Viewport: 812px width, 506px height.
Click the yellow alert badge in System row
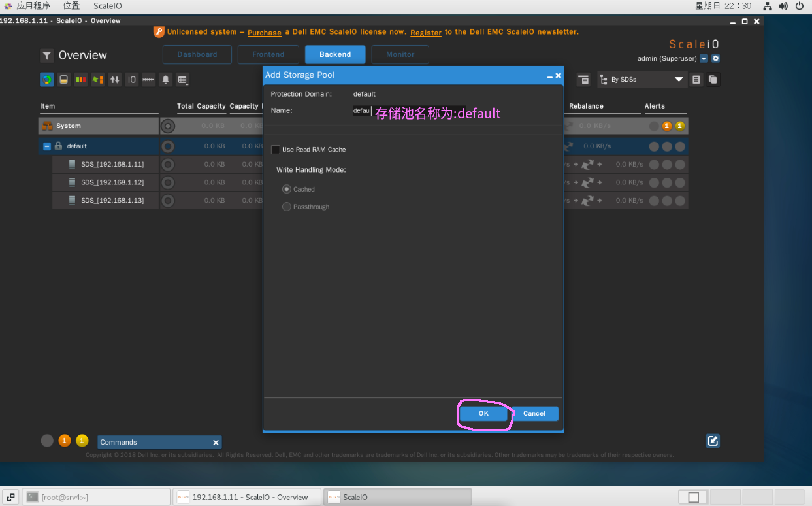[680, 126]
